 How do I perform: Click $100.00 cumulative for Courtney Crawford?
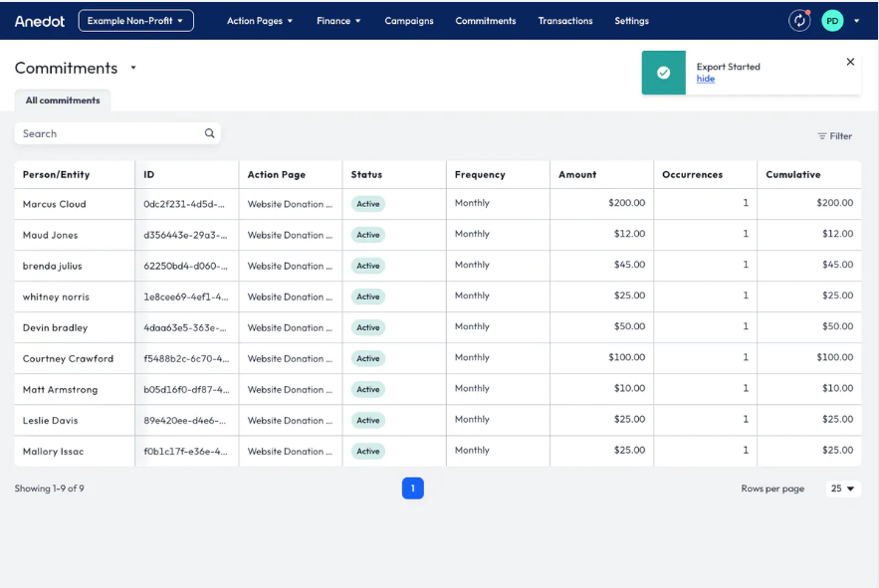tap(835, 356)
